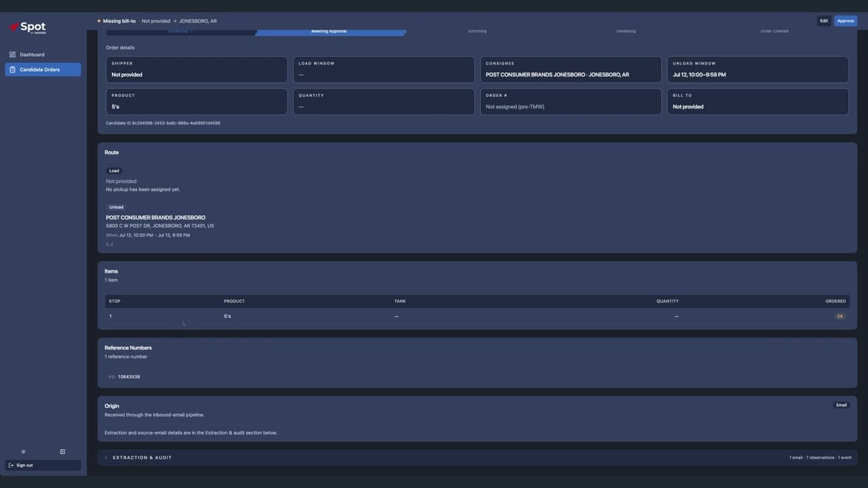
Task: Click POST CONSUMER BRANDS JONESBORO in Route
Action: (x=155, y=218)
